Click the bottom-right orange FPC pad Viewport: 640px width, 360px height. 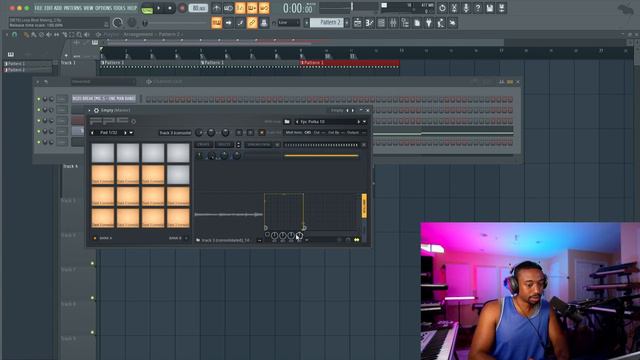[x=178, y=218]
